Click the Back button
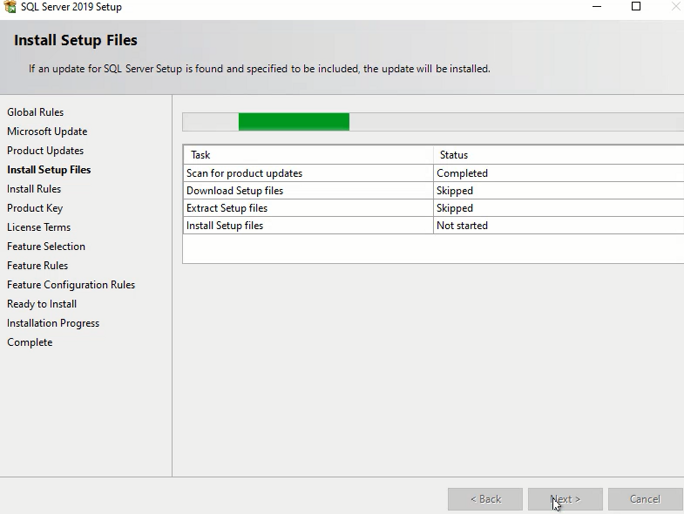 coord(485,499)
